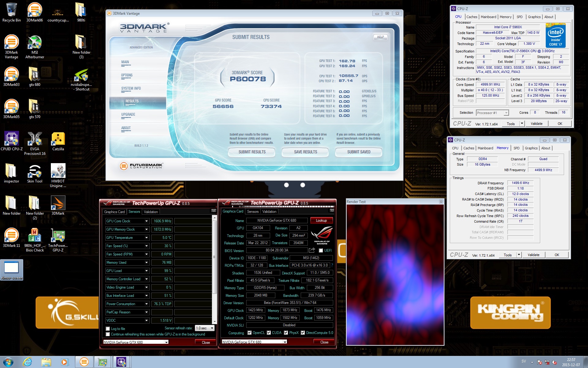Viewport: 588px width, 368px height.
Task: Click inside Render Test preview
Action: 395,275
